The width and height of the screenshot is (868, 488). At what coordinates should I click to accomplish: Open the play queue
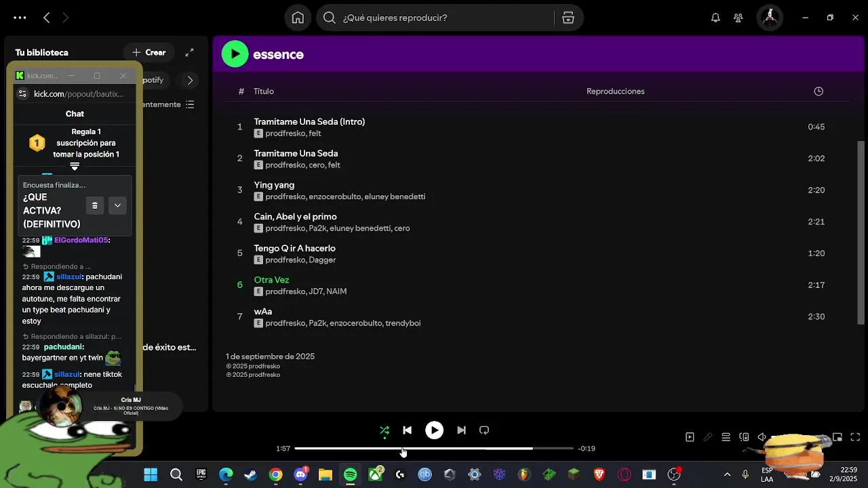(726, 437)
